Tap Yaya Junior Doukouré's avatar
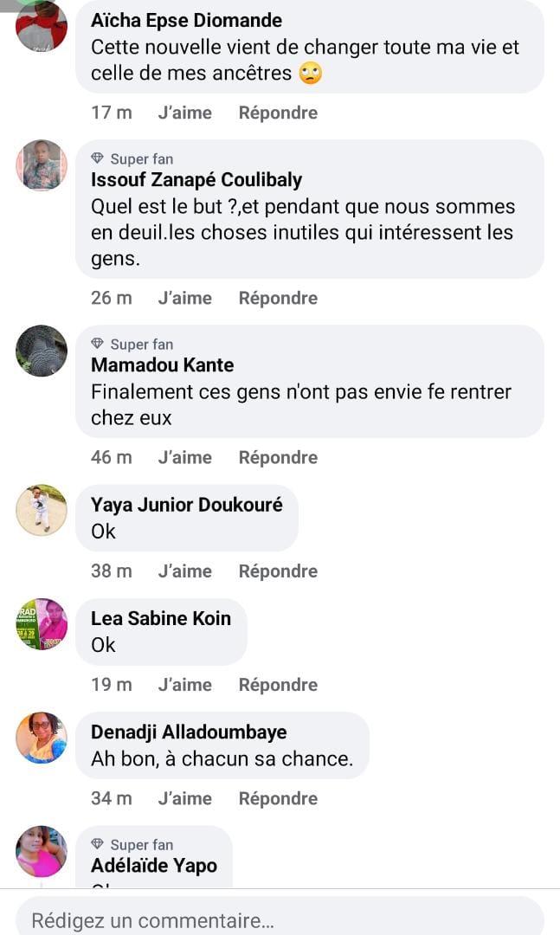The image size is (560, 935). tap(41, 510)
